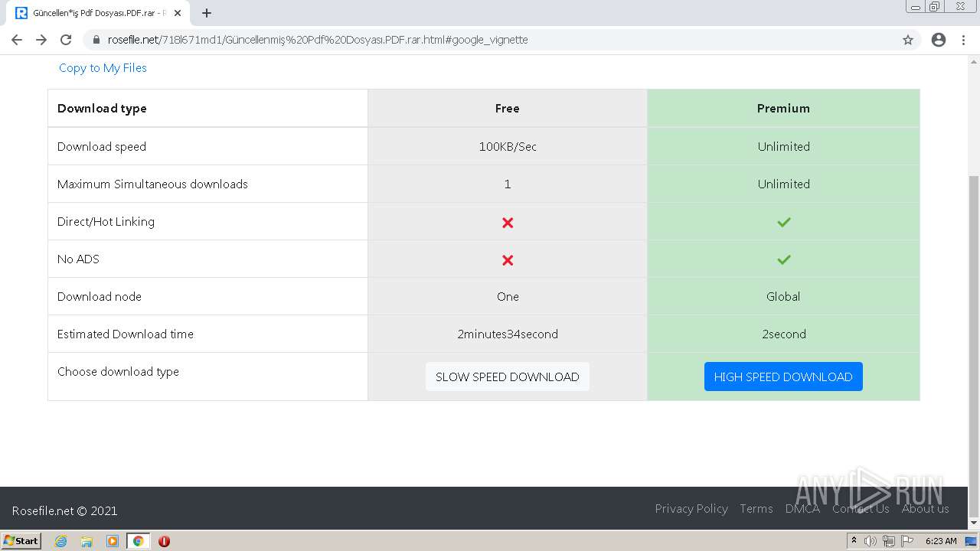Select the Rosefile.net © 2021 footer text

65,510
